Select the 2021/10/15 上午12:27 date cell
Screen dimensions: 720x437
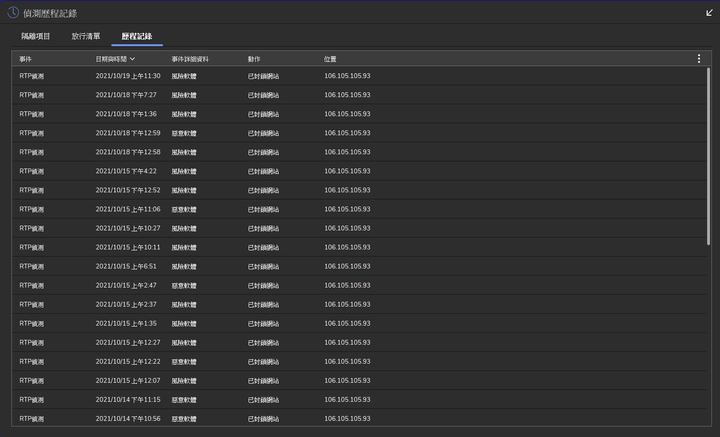point(128,342)
